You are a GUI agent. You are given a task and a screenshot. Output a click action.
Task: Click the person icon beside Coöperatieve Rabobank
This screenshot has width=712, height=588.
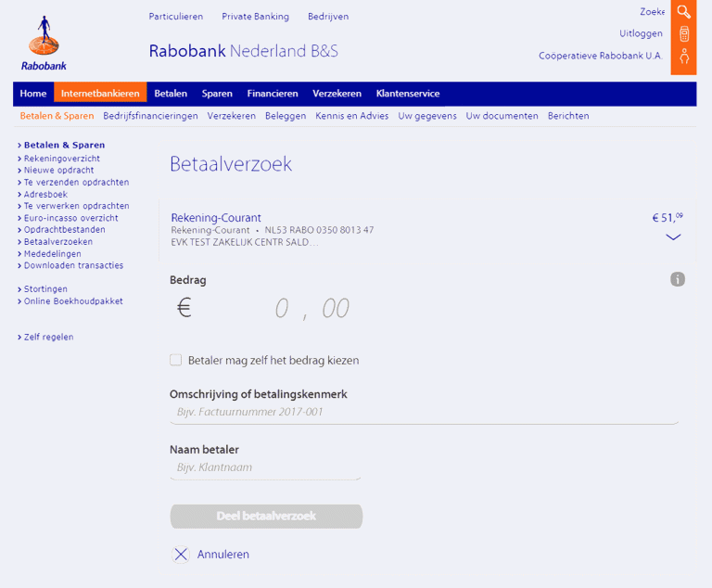click(x=684, y=57)
